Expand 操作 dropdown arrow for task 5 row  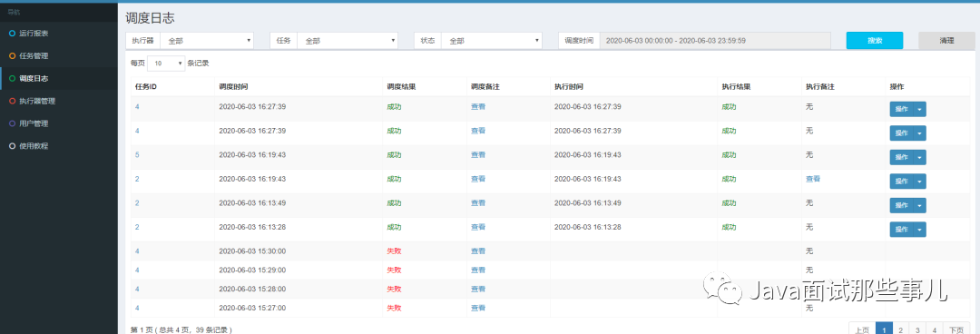coord(919,157)
